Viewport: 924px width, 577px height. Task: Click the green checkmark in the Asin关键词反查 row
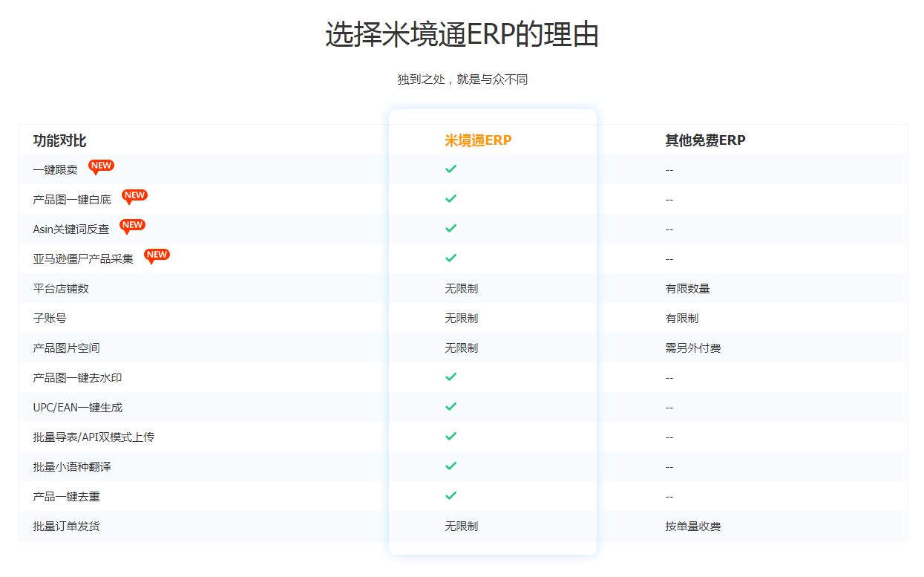pos(450,228)
